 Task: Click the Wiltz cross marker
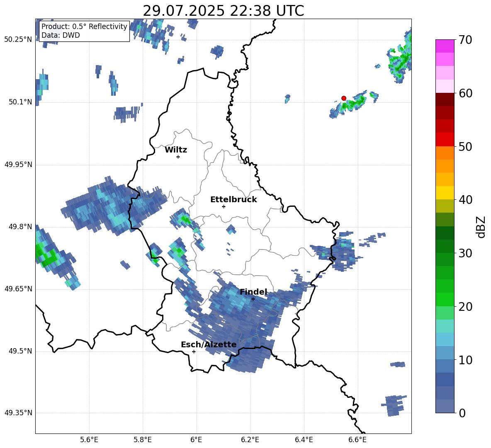pyautogui.click(x=178, y=157)
